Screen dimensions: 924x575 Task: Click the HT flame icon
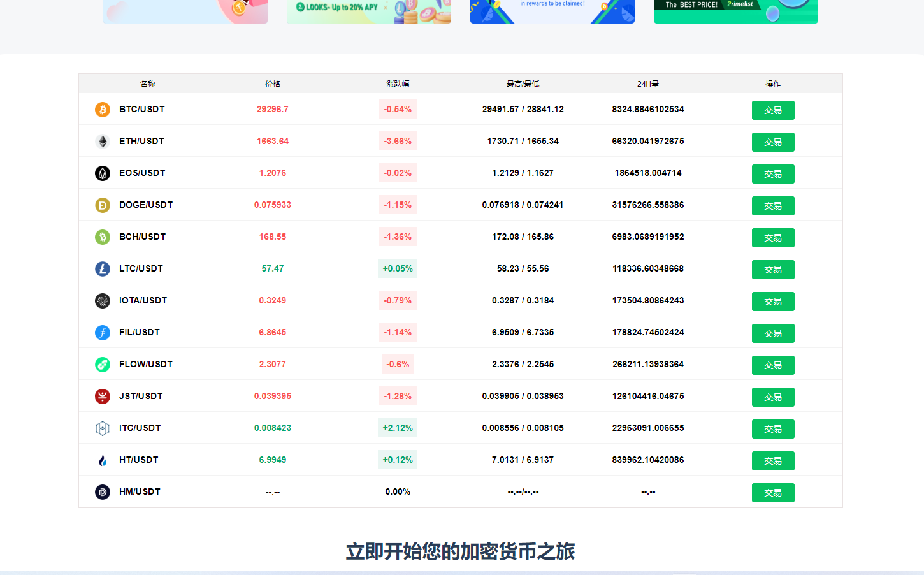tap(103, 460)
